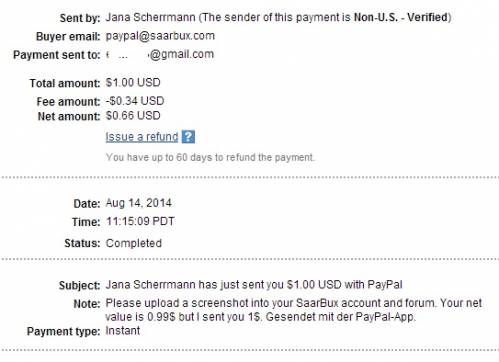Click the Instant payment type value
The image size is (499, 362).
tap(123, 331)
